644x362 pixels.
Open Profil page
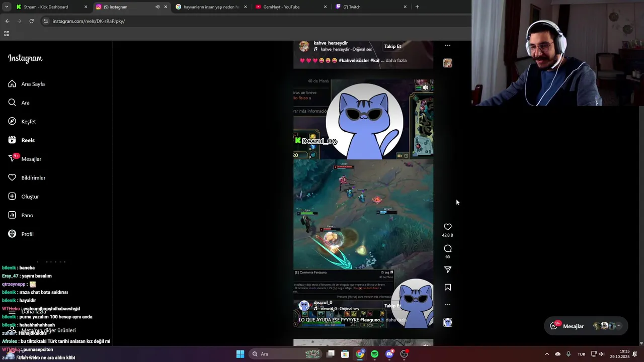tap(21, 234)
